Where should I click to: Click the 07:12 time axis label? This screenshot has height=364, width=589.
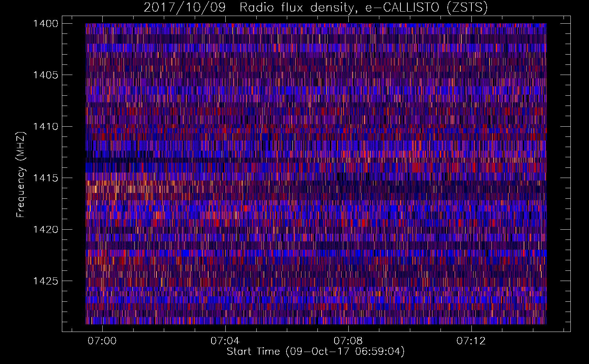click(x=471, y=341)
